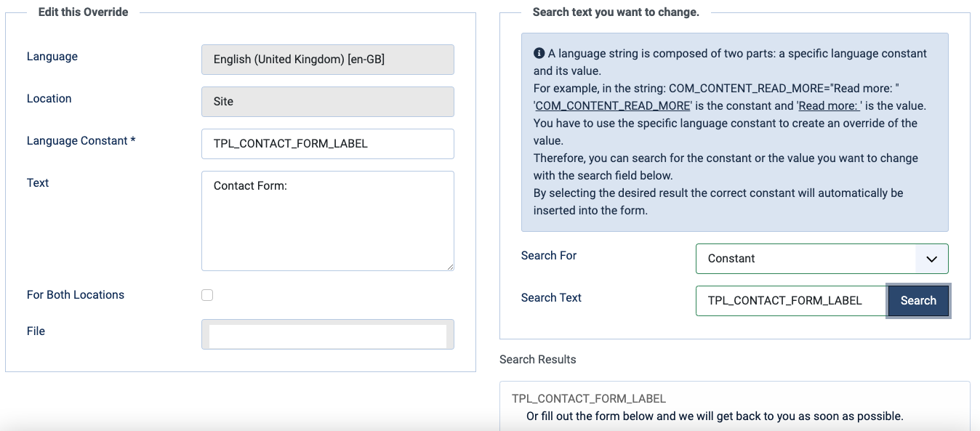980x431 pixels.
Task: Click the underlined COM_CONTENT_READ_MORE constant example
Action: coord(612,106)
